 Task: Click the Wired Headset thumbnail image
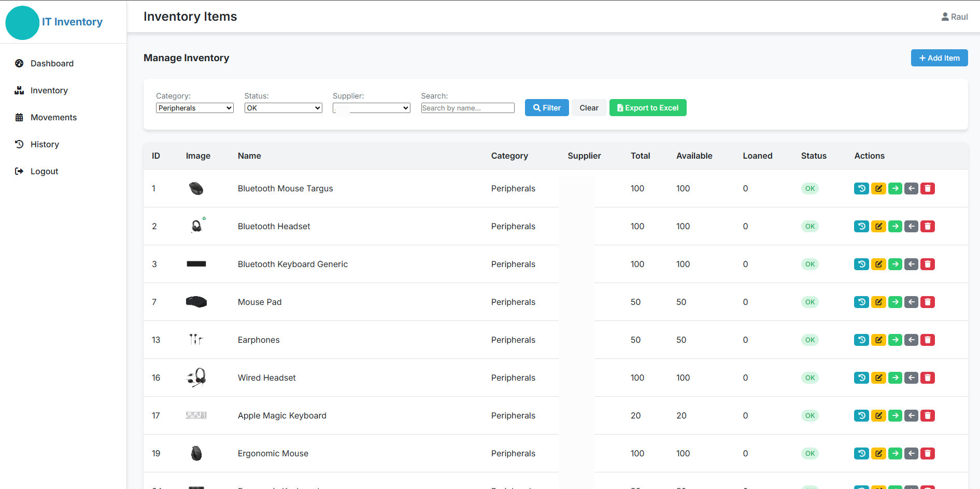196,378
